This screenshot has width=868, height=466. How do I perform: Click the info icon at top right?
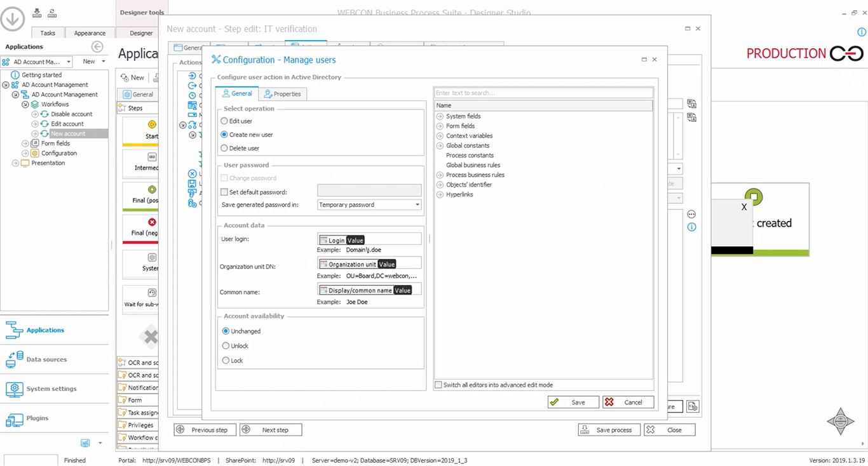(862, 32)
